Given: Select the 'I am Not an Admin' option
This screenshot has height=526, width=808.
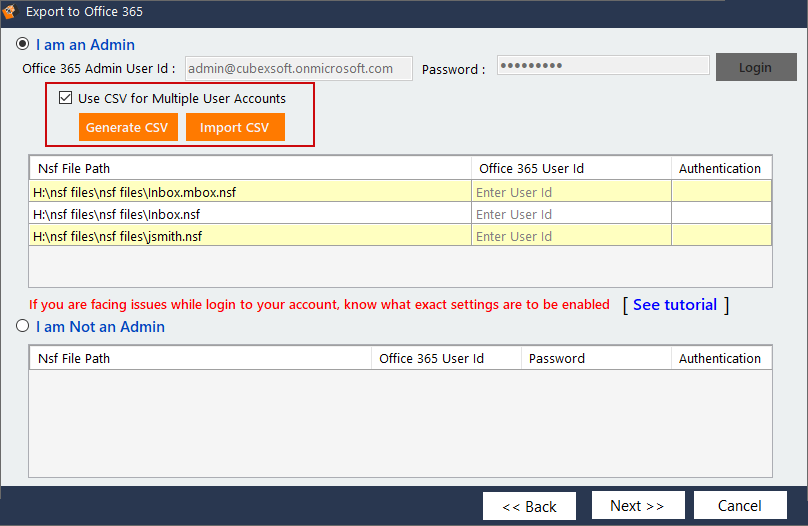Looking at the screenshot, I should pos(23,327).
